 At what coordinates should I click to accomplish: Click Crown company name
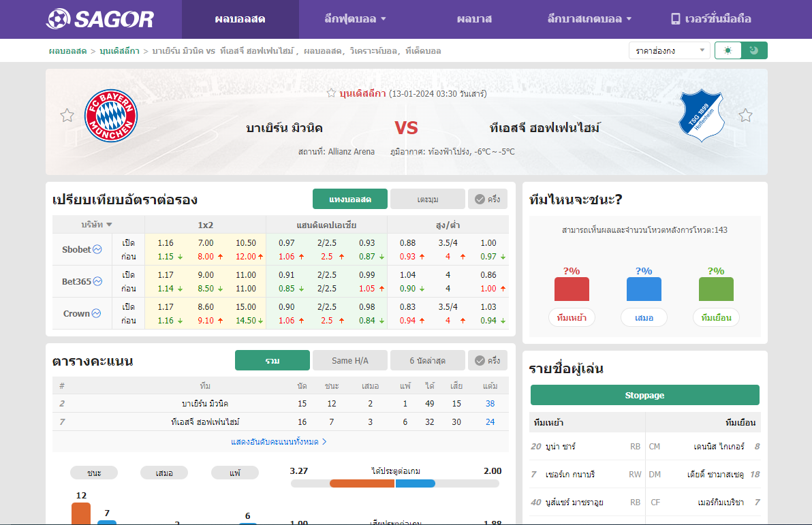coord(77,313)
